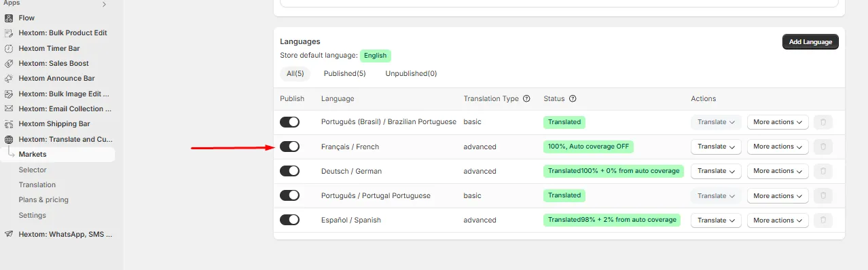Open the Translate dropdown for French
The width and height of the screenshot is (868, 270).
coord(717,147)
